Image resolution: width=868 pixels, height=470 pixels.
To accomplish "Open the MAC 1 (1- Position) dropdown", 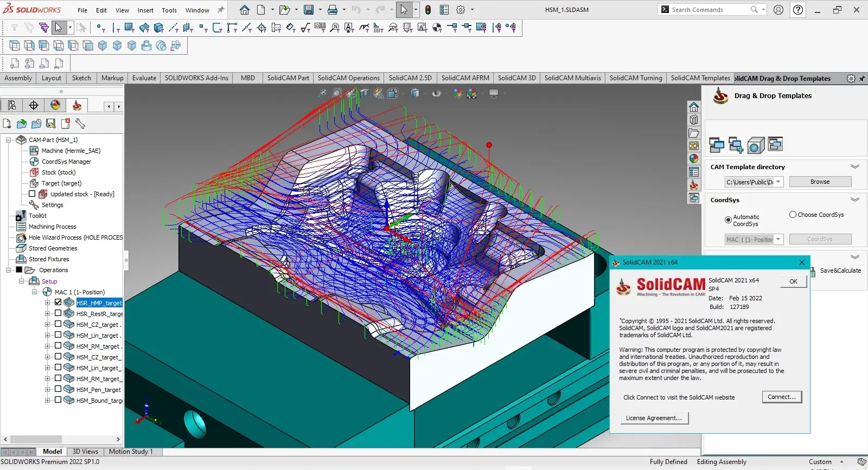I will [778, 239].
